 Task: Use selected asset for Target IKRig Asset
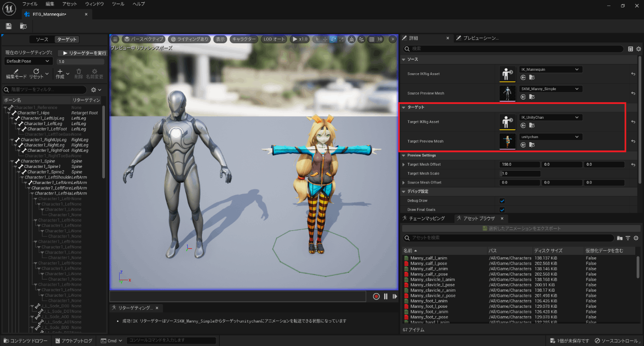pos(523,125)
